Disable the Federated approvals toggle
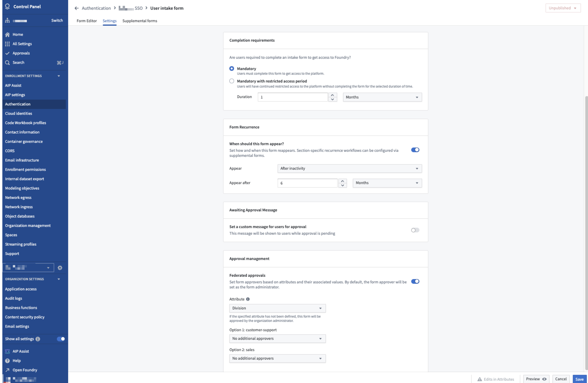Screen dimensions: 588x383 pos(415,281)
